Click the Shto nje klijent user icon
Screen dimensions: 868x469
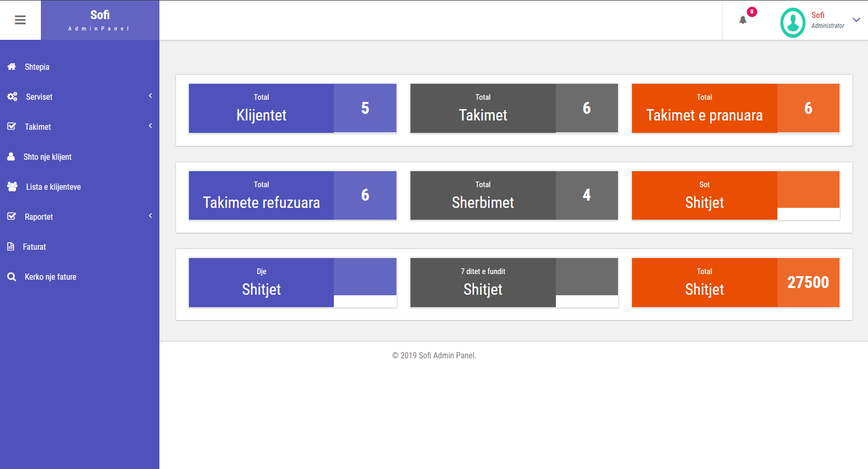pyautogui.click(x=11, y=157)
